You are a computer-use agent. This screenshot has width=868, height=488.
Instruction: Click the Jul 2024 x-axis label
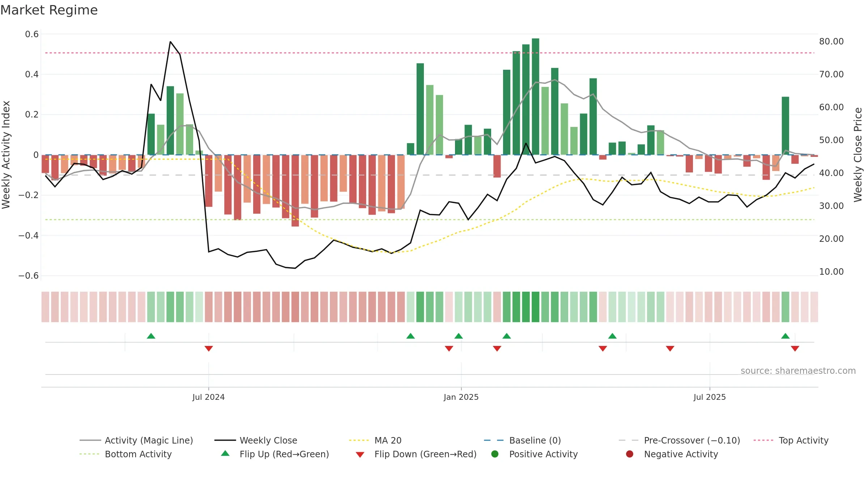coord(209,397)
